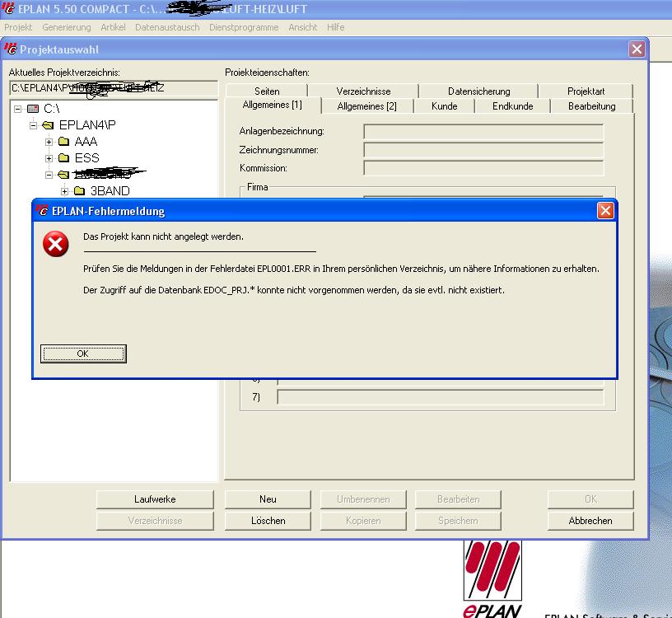The height and width of the screenshot is (618, 672).
Task: Collapse the scribbled-out folder above 3BAND
Action: coord(49,175)
